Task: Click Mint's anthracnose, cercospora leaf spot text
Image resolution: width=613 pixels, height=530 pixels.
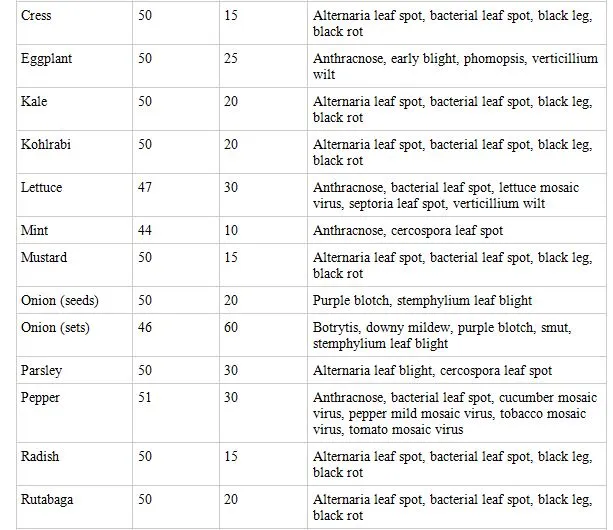Action: click(x=407, y=231)
